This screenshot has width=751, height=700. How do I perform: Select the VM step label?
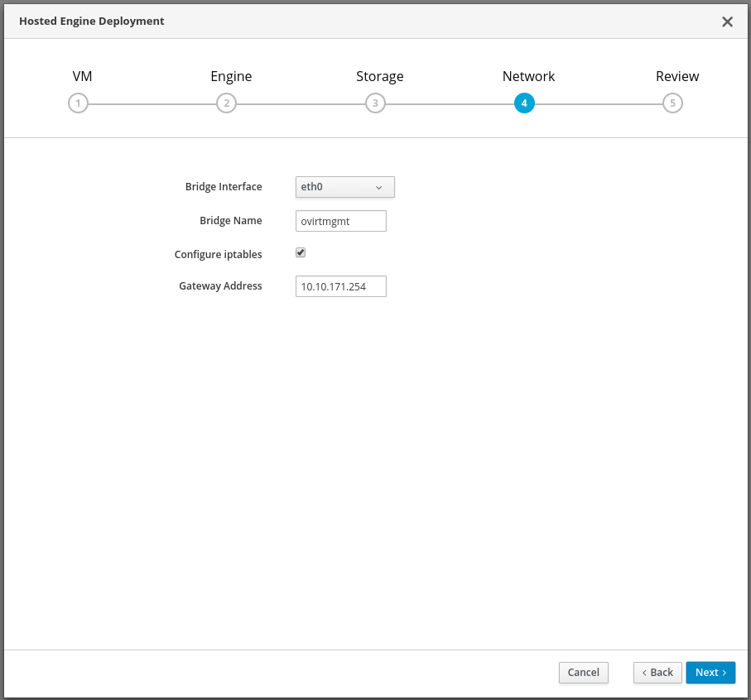[x=82, y=76]
